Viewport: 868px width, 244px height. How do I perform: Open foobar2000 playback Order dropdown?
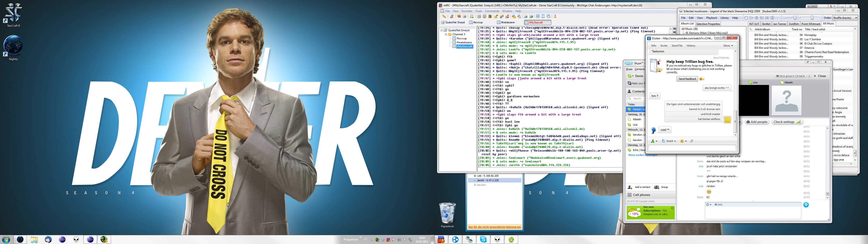[845, 18]
